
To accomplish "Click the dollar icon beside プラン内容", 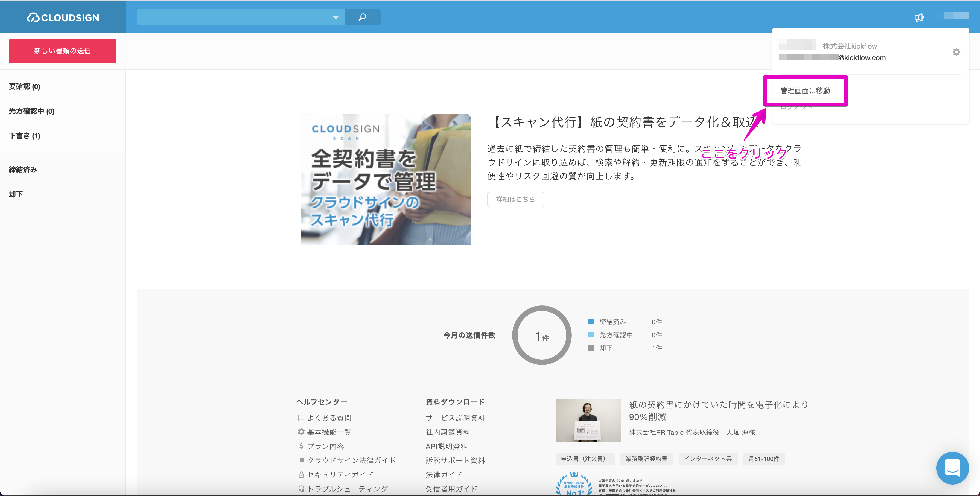I will (301, 446).
